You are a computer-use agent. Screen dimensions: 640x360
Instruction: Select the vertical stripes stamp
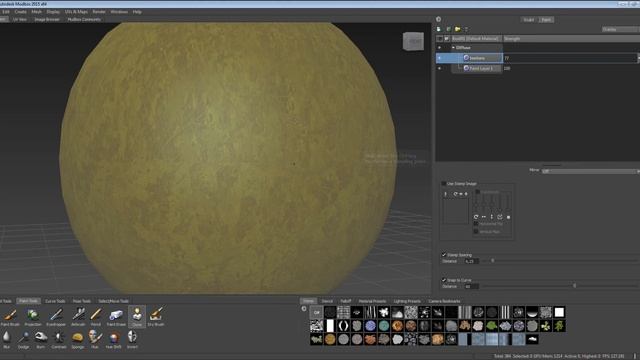click(x=505, y=313)
